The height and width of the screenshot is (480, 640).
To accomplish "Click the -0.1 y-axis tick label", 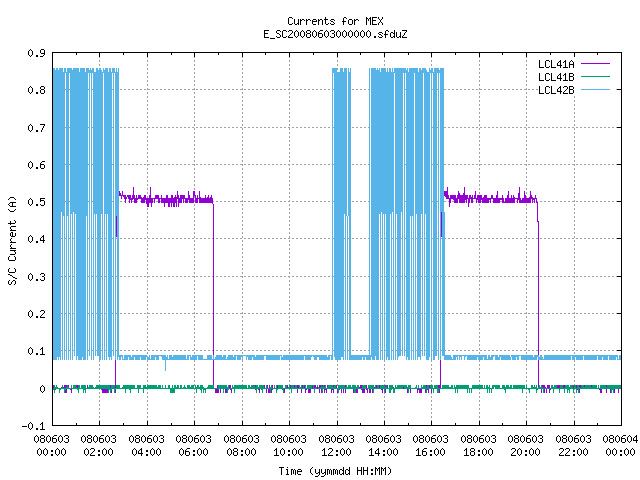I will (x=33, y=427).
